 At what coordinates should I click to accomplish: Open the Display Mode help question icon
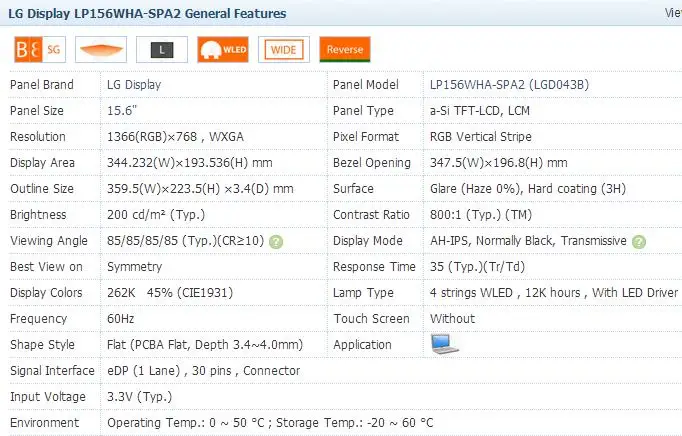point(639,241)
